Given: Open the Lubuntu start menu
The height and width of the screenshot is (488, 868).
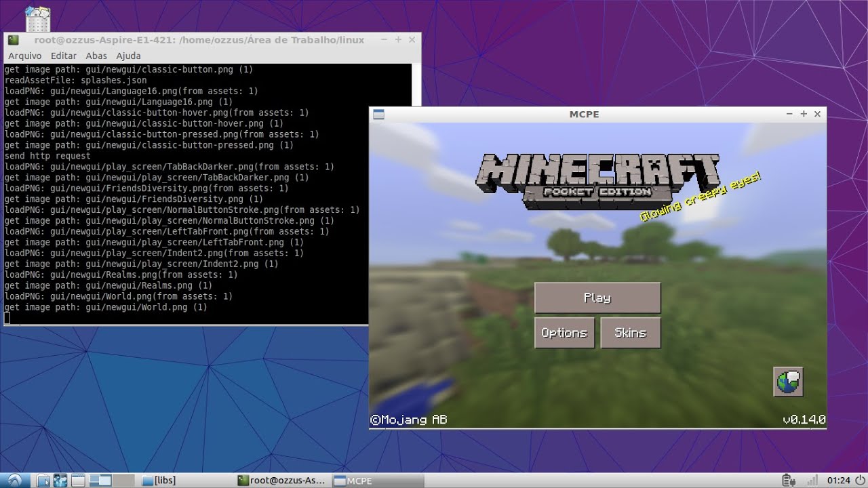Looking at the screenshot, I should point(14,481).
